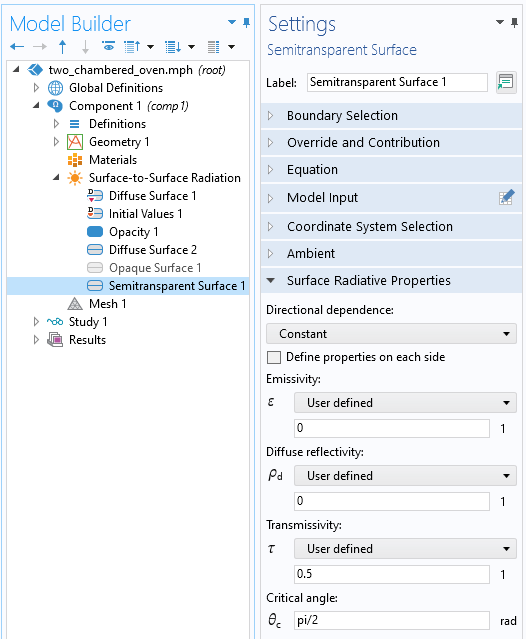The height and width of the screenshot is (639, 526).
Task: Click the Collapse All tree icon
Action: pyautogui.click(x=132, y=47)
